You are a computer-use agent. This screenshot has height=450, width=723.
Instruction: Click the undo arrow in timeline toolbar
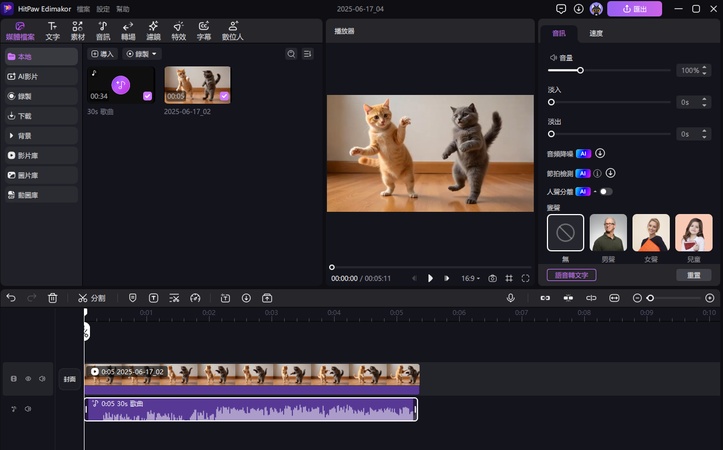tap(11, 298)
